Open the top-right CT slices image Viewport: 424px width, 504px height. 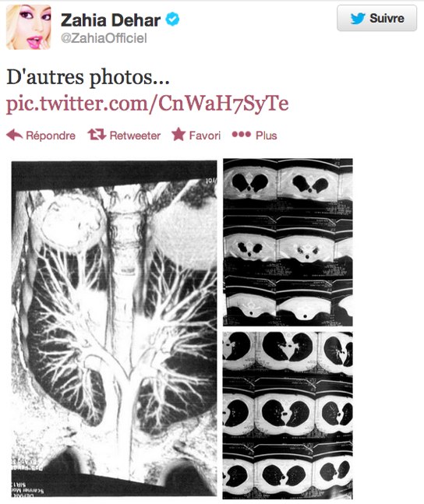point(288,242)
